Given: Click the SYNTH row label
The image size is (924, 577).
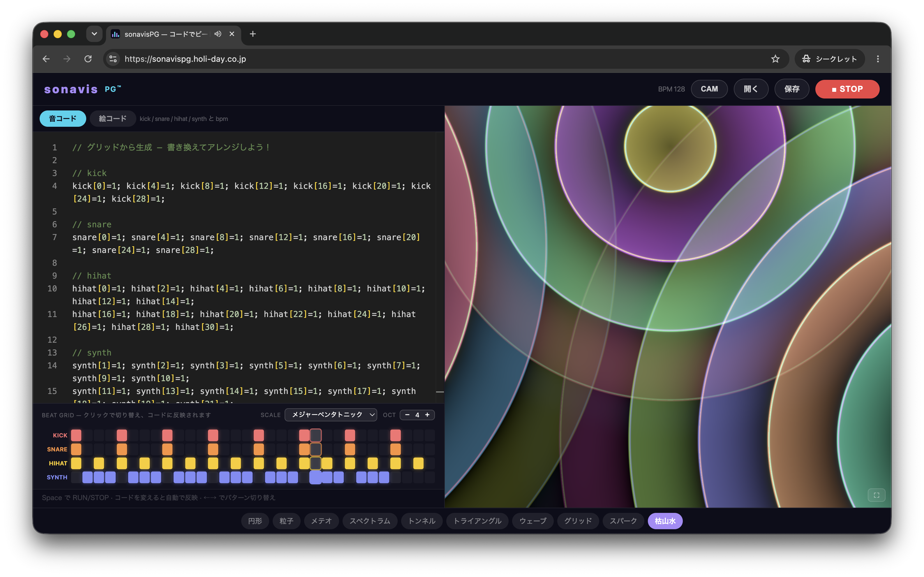Looking at the screenshot, I should tap(57, 477).
